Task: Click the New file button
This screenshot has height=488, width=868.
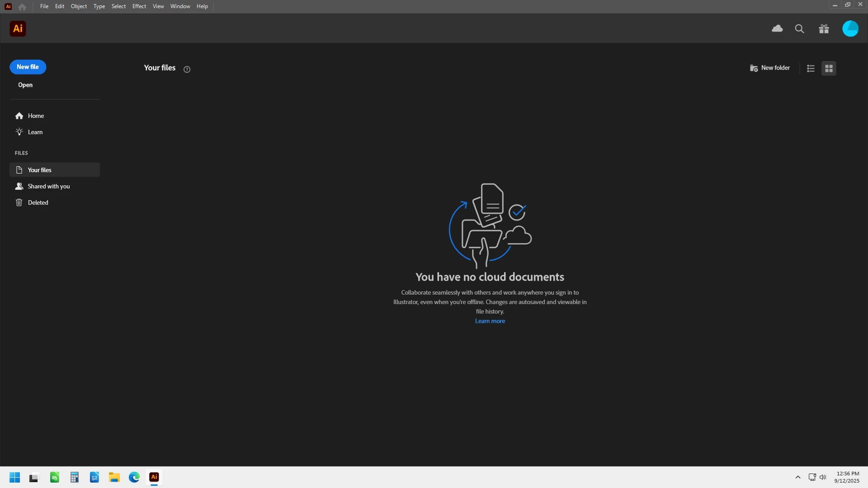Action: pos(28,67)
